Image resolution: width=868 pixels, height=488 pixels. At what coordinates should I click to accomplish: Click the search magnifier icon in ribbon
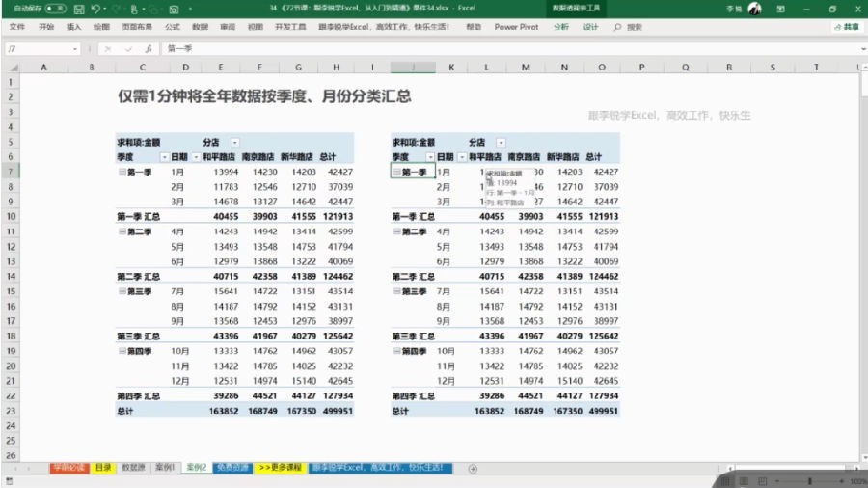pos(617,27)
